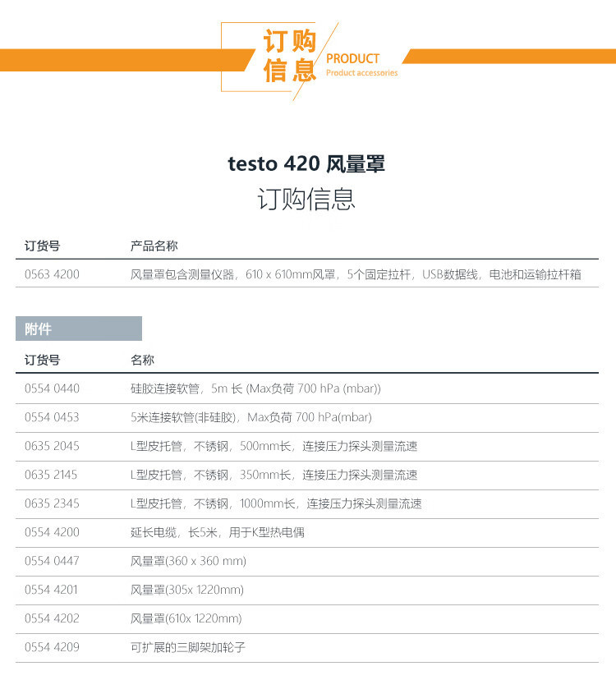
Task: Click the 订购信息 heading under the title
Action: (306, 199)
